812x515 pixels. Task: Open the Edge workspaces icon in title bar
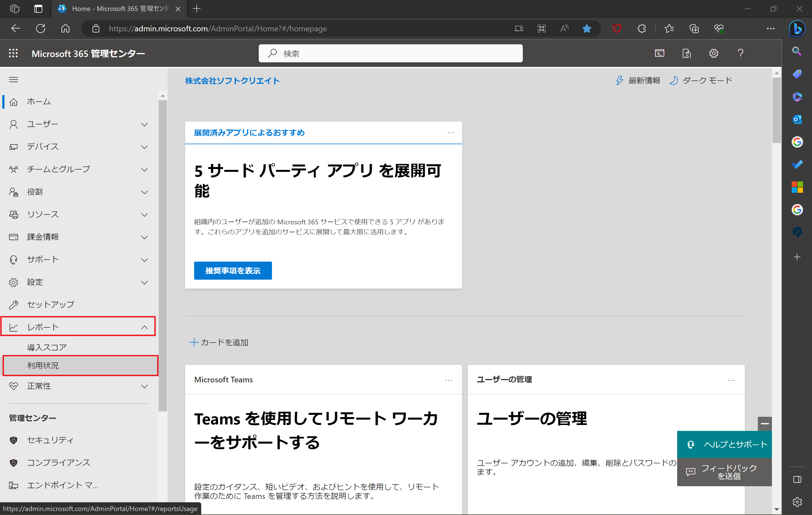click(14, 9)
